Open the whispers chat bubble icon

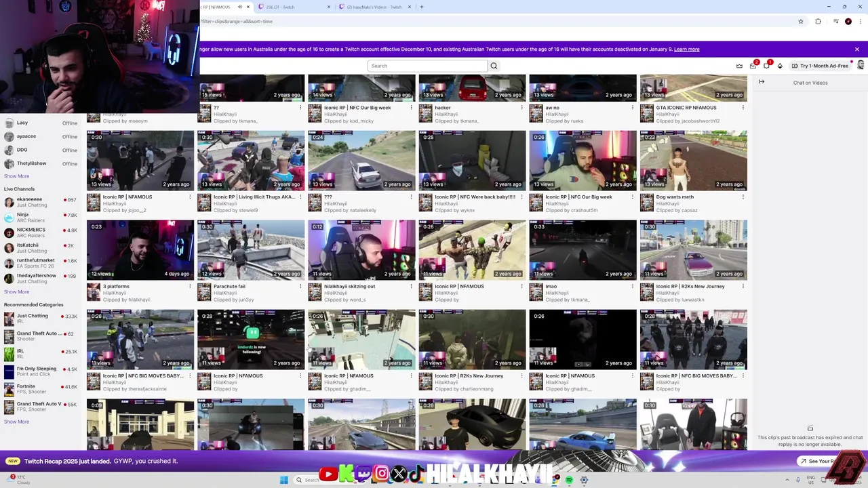766,66
